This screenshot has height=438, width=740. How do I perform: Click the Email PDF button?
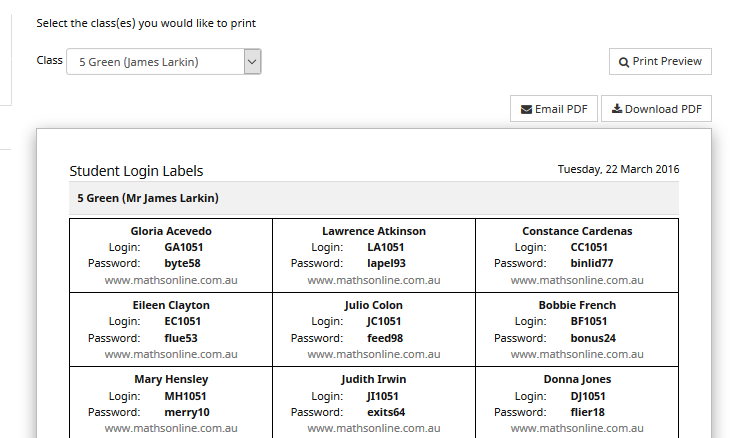coord(554,109)
